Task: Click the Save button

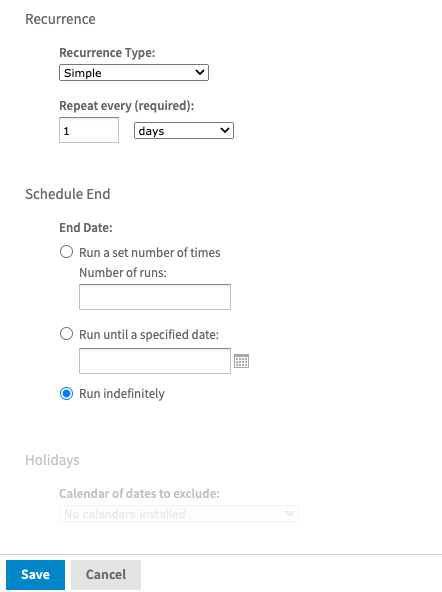Action: tap(35, 575)
